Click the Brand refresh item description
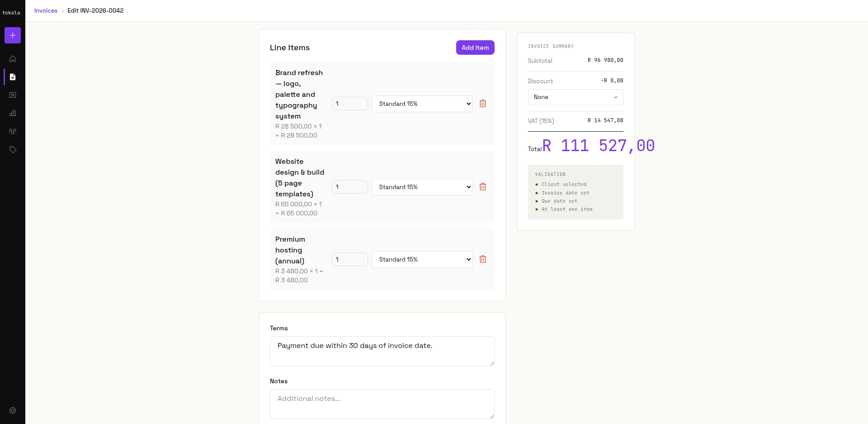The height and width of the screenshot is (424, 868). 299,95
